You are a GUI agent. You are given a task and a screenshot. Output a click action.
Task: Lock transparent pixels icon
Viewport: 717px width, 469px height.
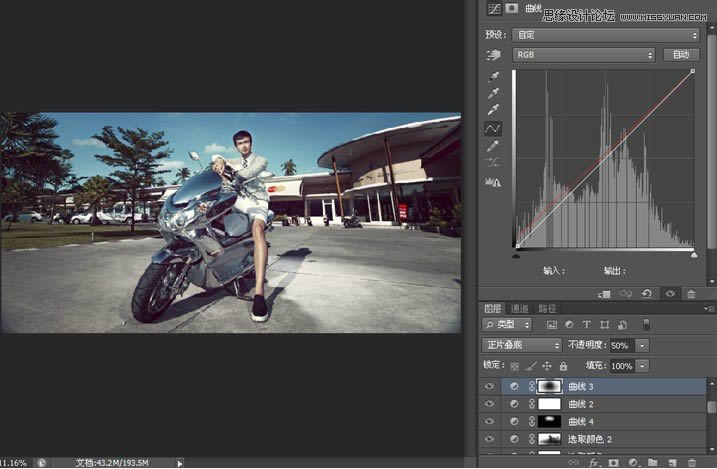point(514,366)
